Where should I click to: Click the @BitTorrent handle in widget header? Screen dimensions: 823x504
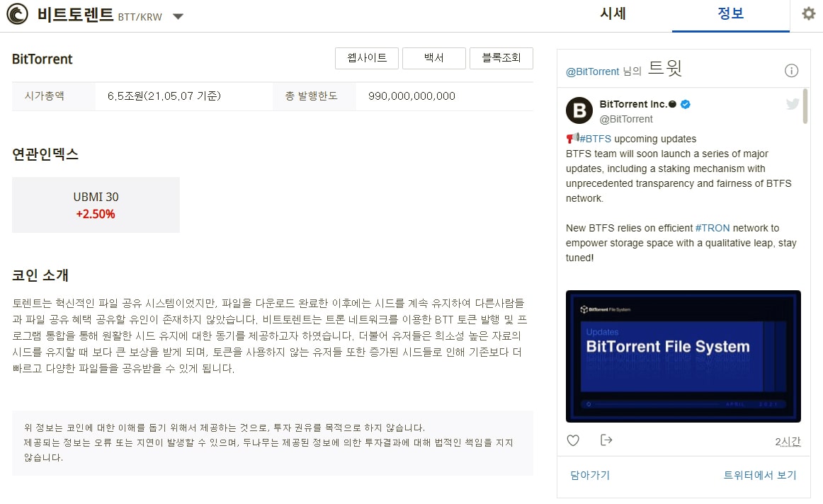pyautogui.click(x=593, y=71)
